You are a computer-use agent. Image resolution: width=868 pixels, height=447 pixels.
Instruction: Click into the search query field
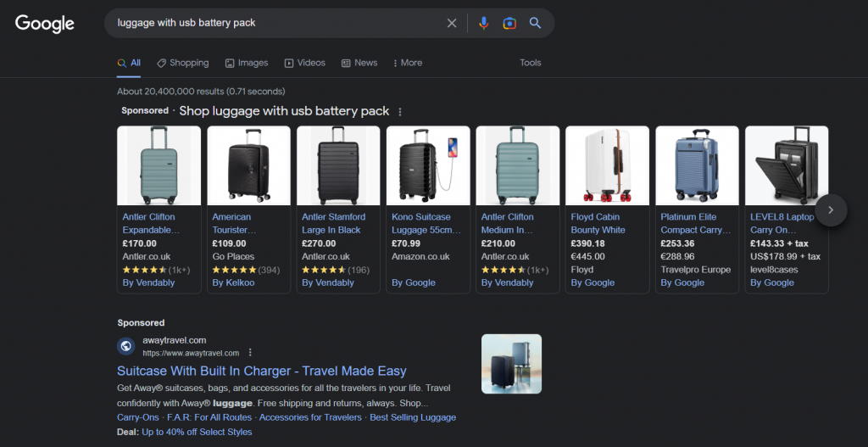coord(271,23)
